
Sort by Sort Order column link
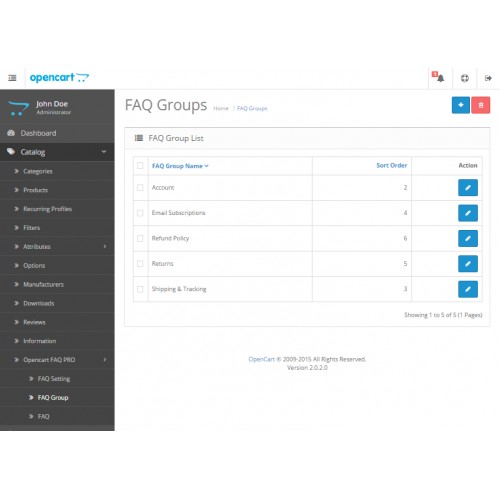[x=392, y=165]
